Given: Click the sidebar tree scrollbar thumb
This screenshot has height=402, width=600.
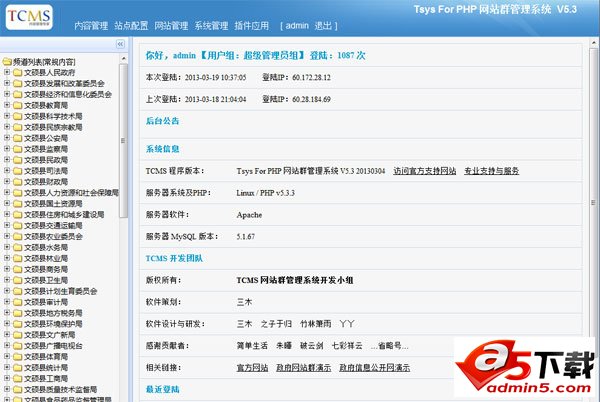Looking at the screenshot, I should click(123, 141).
